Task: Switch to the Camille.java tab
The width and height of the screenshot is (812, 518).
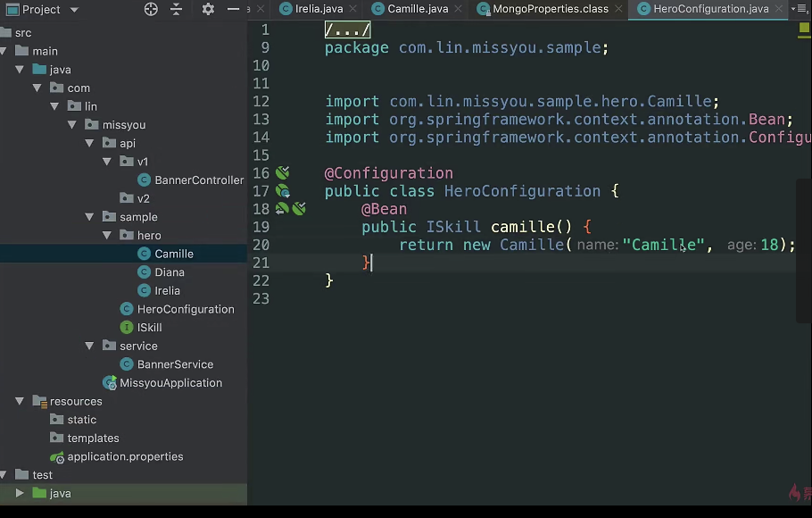Action: [418, 9]
